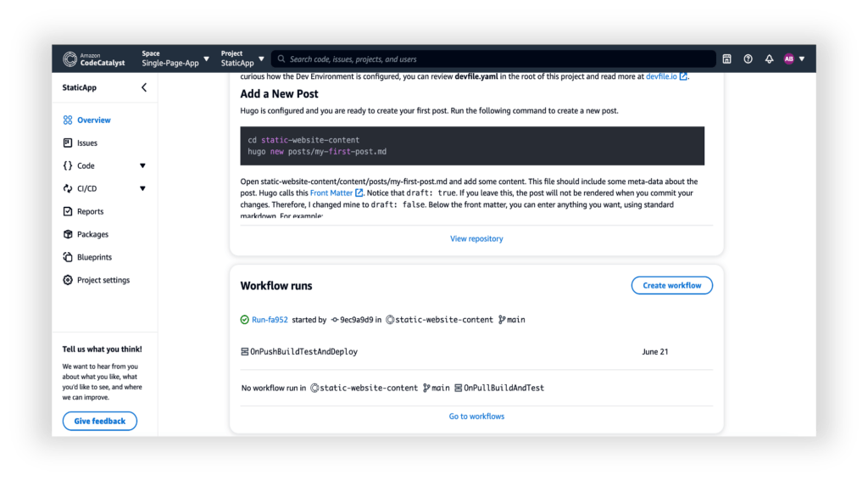Open the Project StaticApp dropdown
868x481 pixels.
(x=242, y=59)
